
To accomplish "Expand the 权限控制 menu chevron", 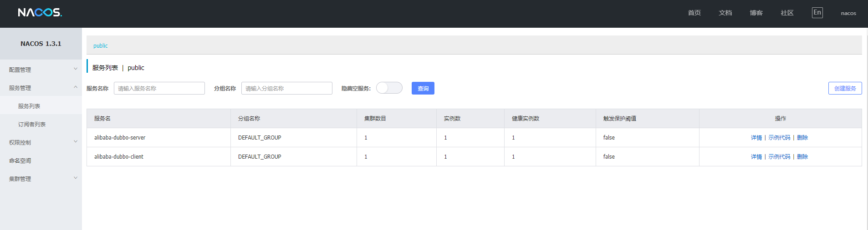I will (x=76, y=142).
